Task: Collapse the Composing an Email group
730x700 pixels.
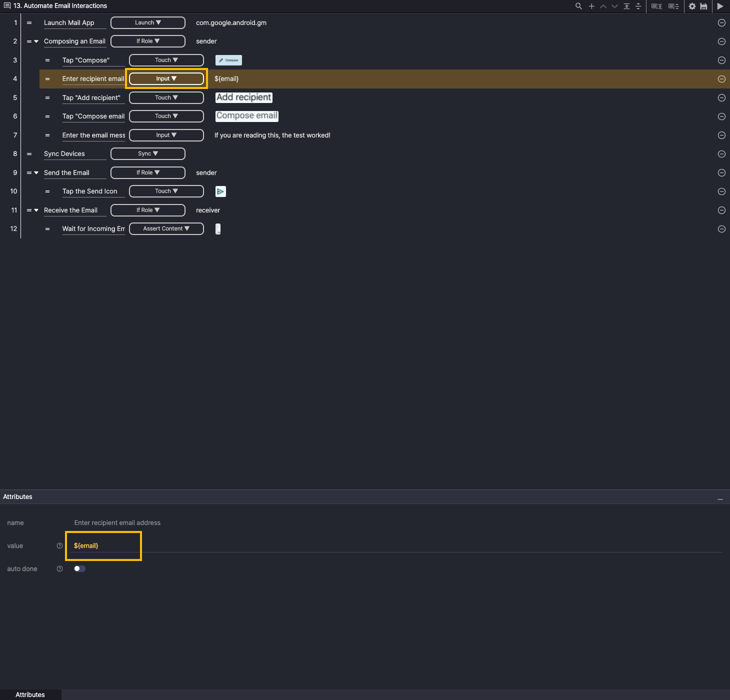Action: tap(36, 41)
